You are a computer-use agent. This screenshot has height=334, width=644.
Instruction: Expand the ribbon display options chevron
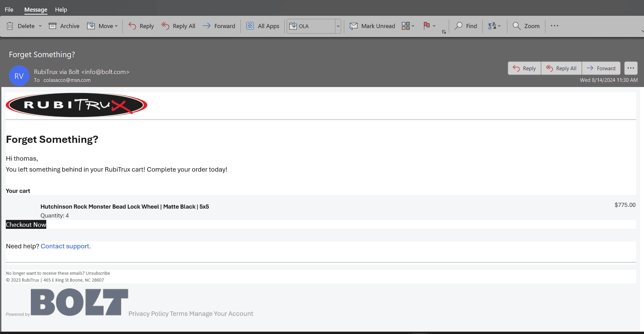click(642, 31)
